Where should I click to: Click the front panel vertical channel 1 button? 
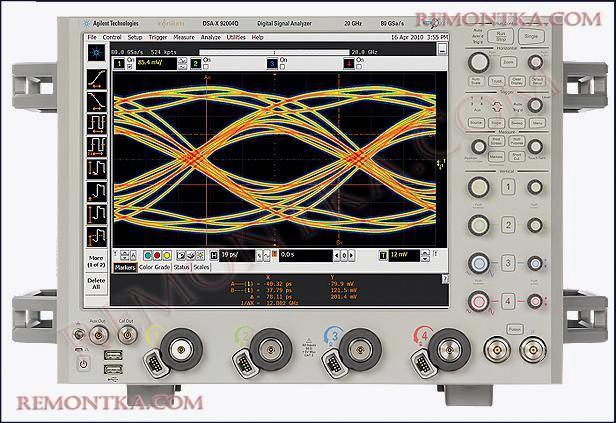coord(508,187)
